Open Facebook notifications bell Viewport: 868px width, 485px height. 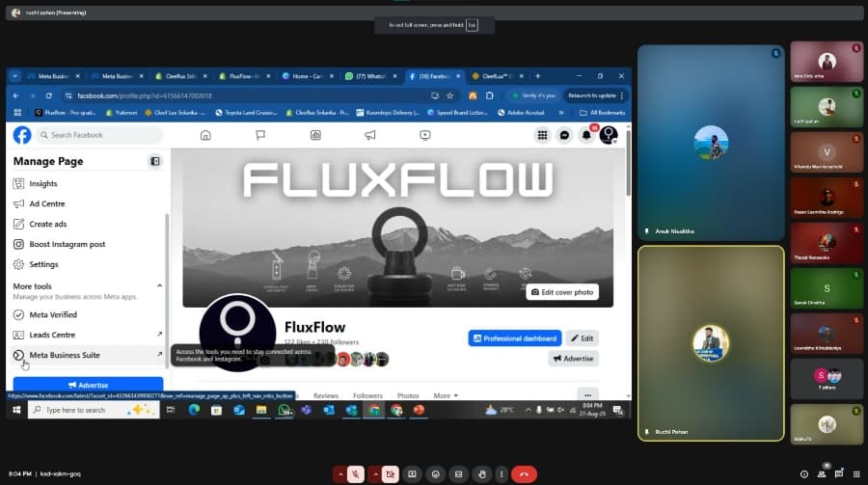(586, 135)
